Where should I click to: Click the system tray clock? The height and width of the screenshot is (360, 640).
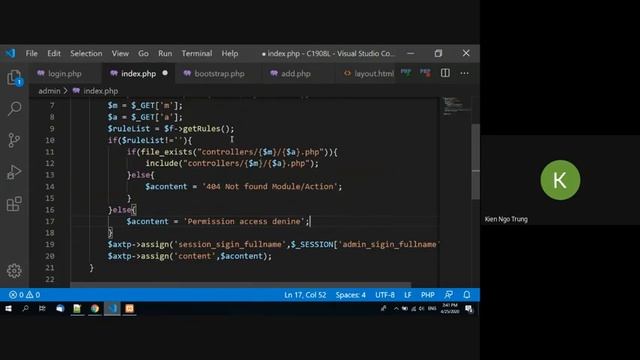(449, 309)
